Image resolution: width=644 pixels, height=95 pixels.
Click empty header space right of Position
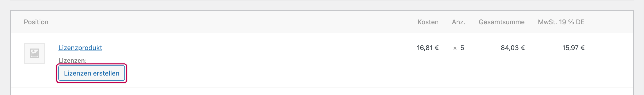229,22
